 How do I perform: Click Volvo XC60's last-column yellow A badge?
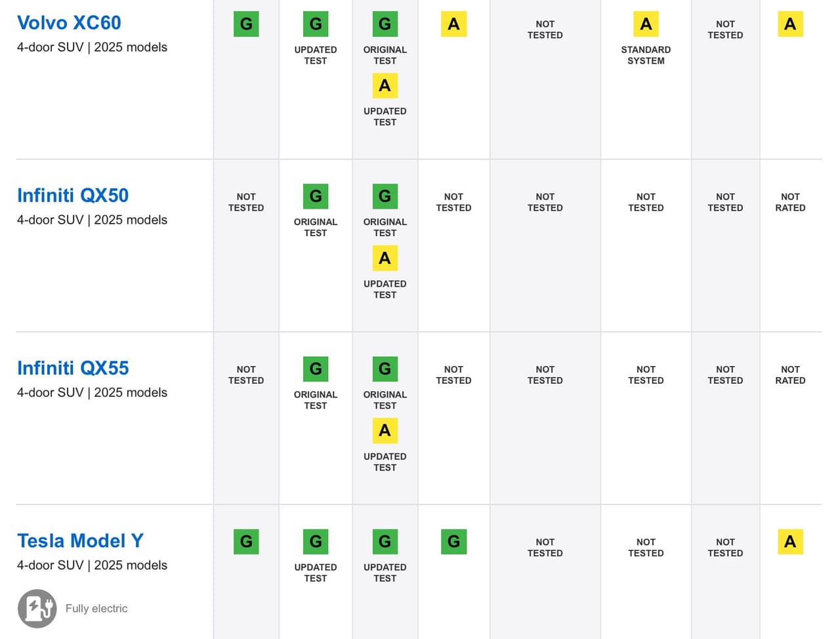point(790,24)
